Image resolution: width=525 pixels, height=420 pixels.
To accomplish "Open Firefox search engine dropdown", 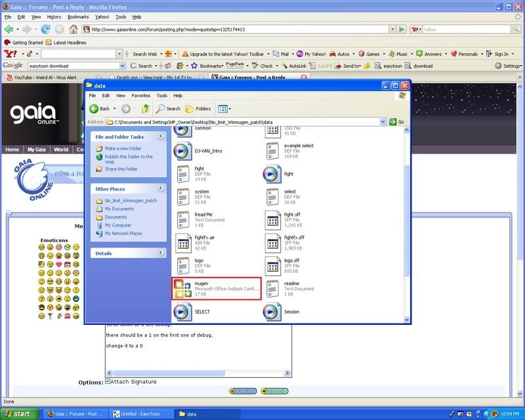I will point(416,30).
